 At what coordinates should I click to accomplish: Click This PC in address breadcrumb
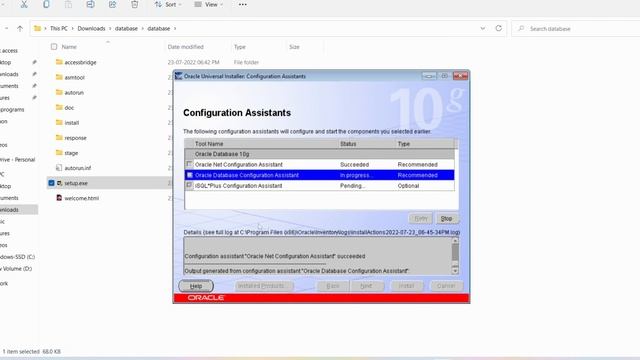click(59, 29)
